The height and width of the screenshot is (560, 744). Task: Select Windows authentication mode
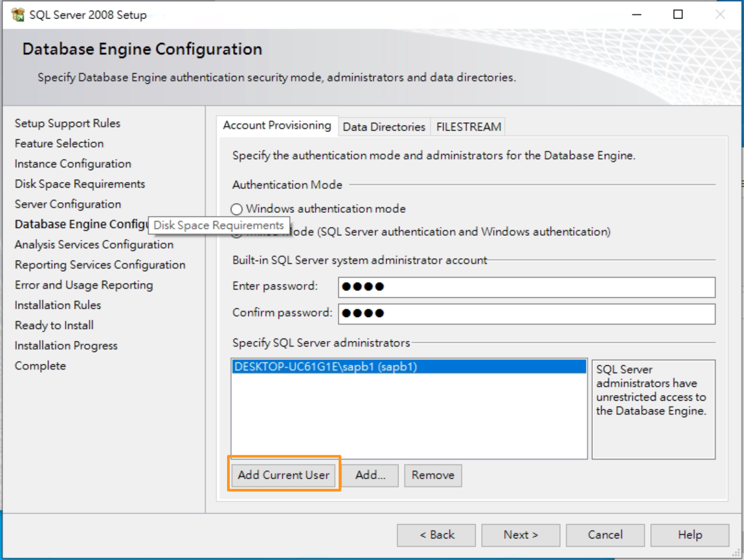click(237, 209)
